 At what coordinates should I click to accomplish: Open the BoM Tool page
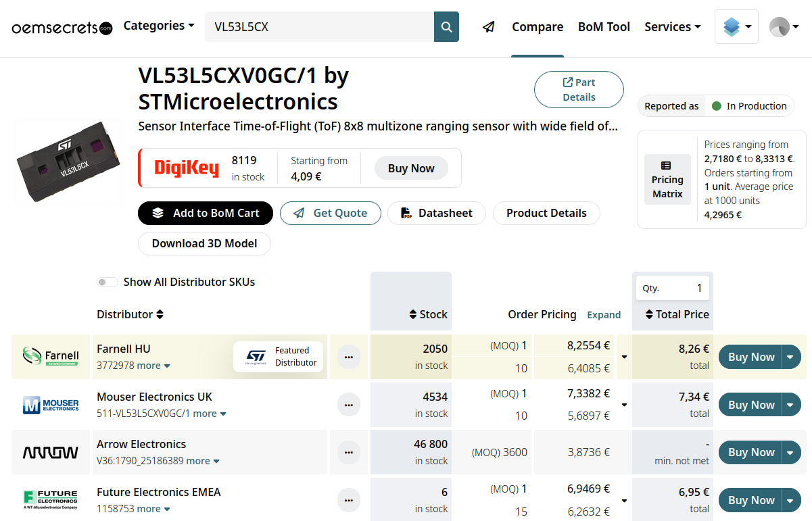tap(604, 27)
